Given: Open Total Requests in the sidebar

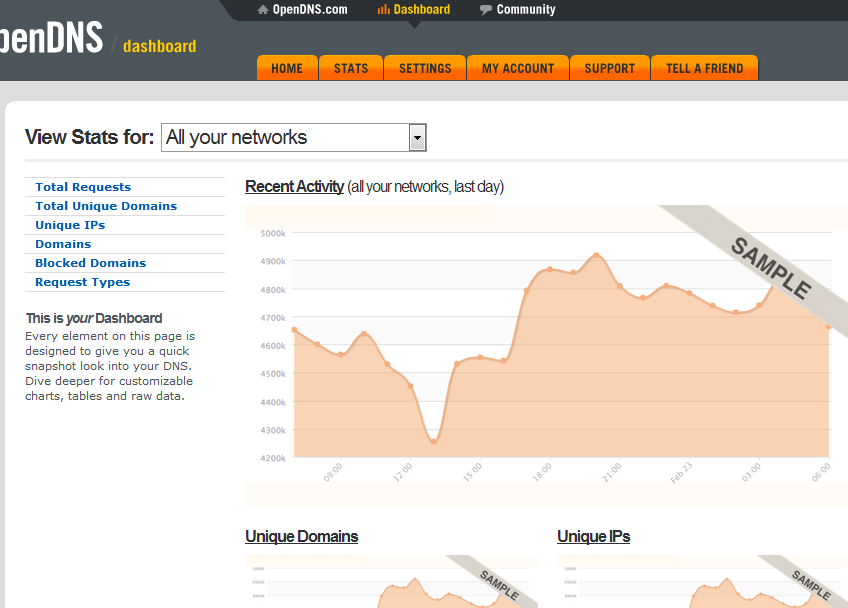Looking at the screenshot, I should point(83,187).
